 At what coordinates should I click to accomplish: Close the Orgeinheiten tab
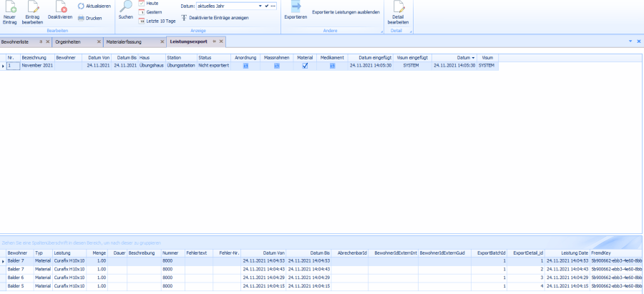pos(99,41)
